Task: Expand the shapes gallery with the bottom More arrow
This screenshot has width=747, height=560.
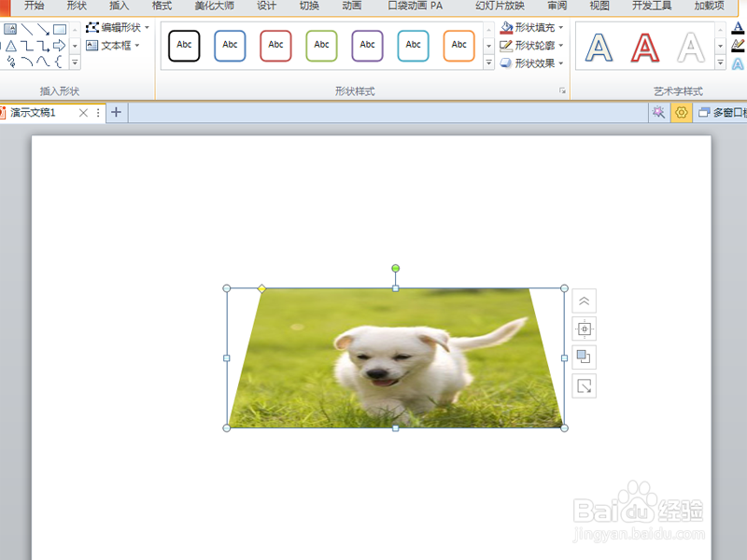Action: (x=75, y=62)
